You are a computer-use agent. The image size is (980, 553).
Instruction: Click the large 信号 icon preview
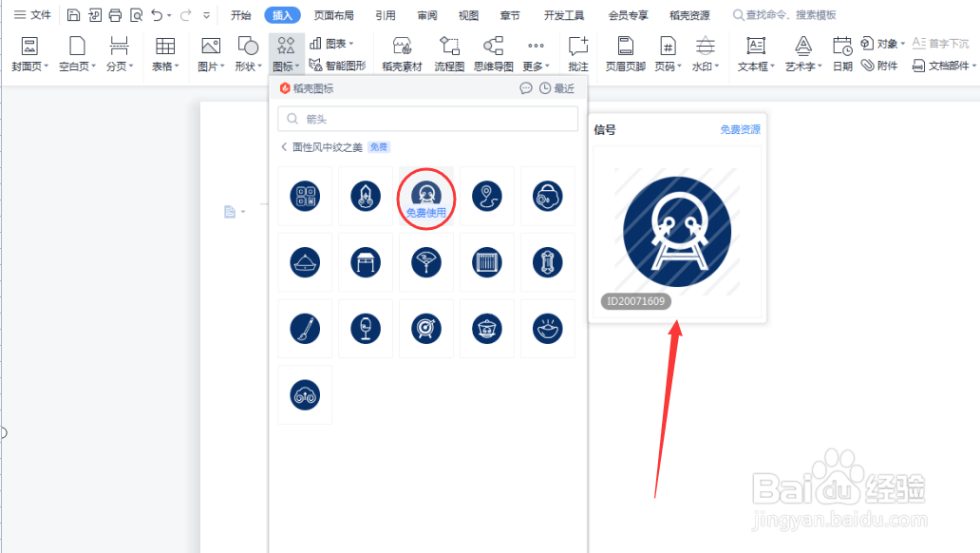(x=677, y=232)
